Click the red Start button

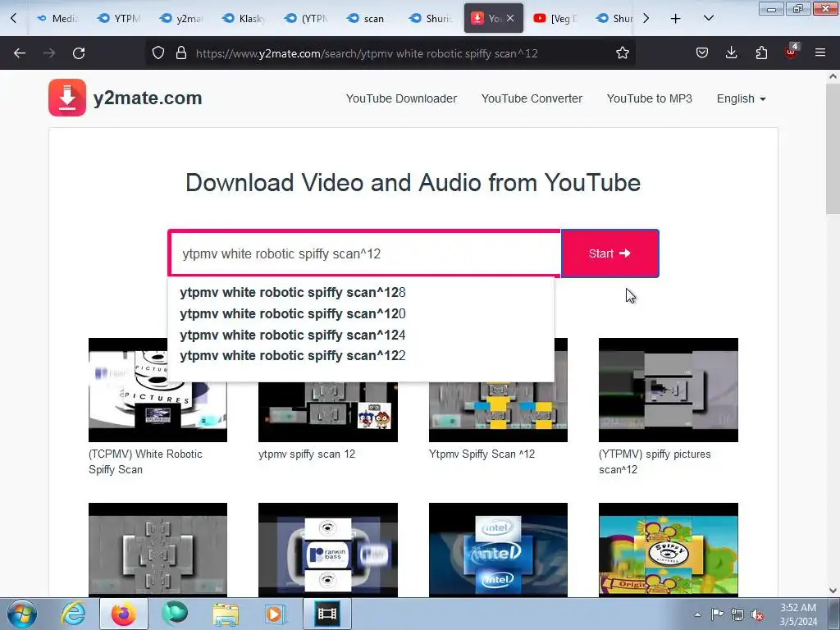coord(609,253)
